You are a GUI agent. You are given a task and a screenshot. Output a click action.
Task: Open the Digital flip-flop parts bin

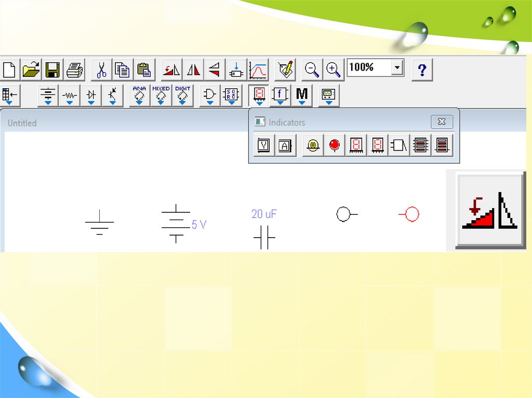click(x=231, y=95)
